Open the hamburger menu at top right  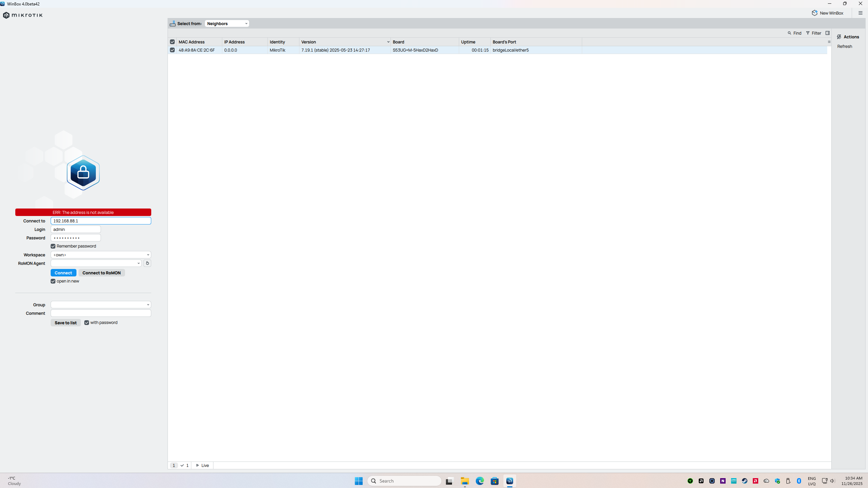[860, 13]
